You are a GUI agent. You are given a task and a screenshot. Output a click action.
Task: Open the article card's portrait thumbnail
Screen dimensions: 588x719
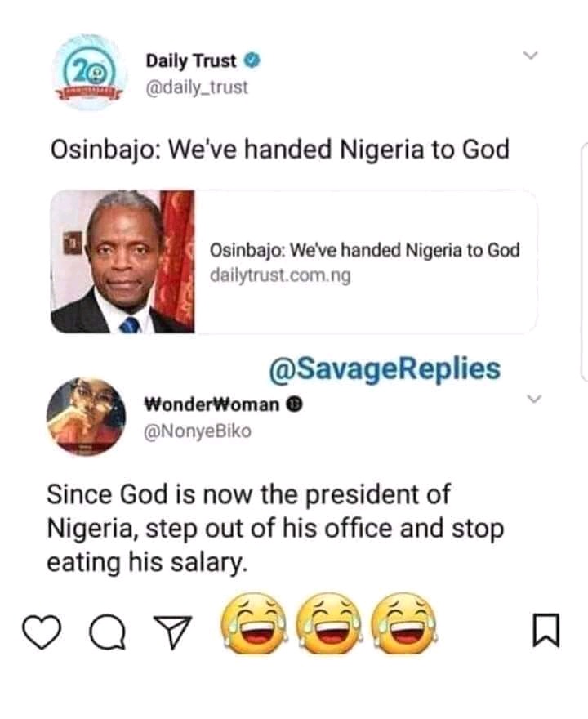(x=122, y=261)
